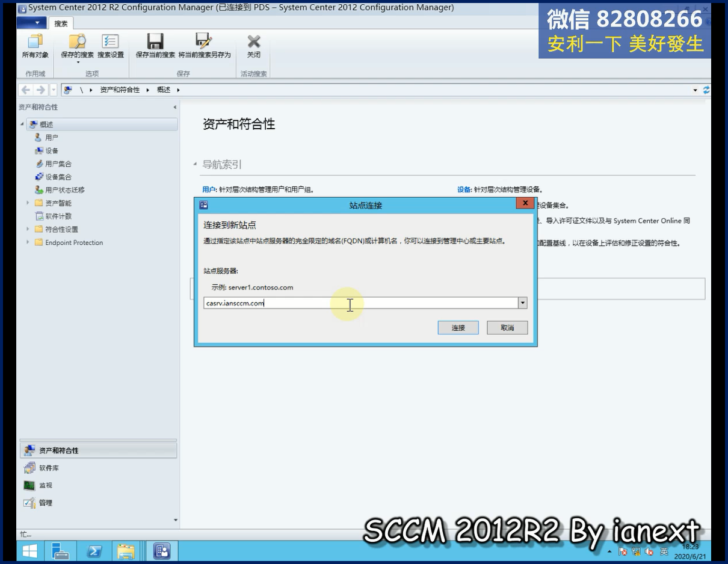The width and height of the screenshot is (728, 564).
Task: Select the 符合性设置 folder
Action: click(x=61, y=229)
